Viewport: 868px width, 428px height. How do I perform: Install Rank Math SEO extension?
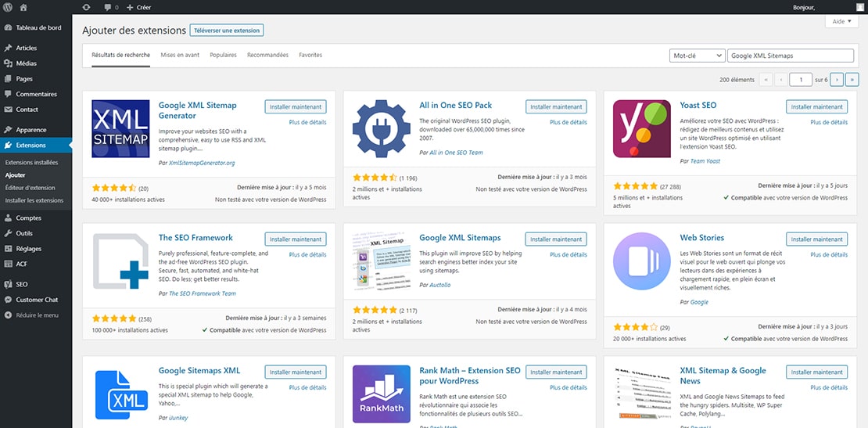(x=556, y=372)
